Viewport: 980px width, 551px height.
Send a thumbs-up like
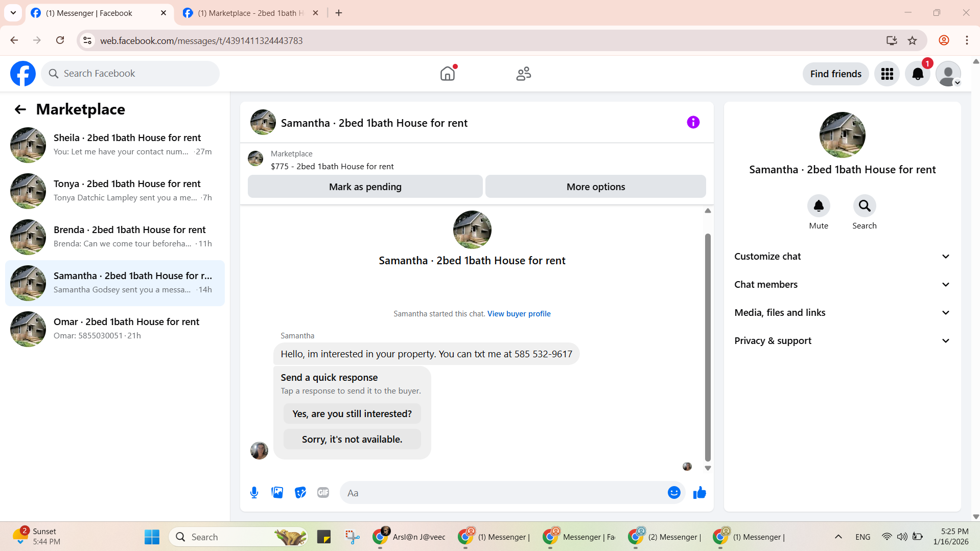pos(699,493)
